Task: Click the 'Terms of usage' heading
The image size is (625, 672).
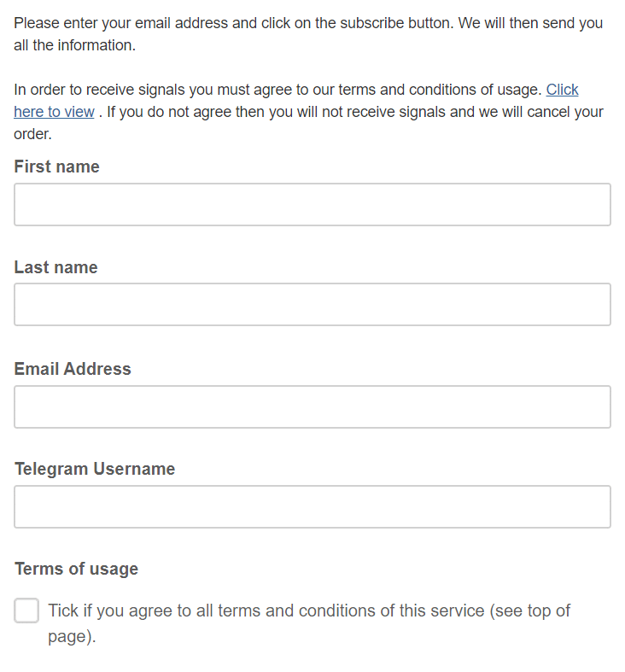Action: coord(76,569)
